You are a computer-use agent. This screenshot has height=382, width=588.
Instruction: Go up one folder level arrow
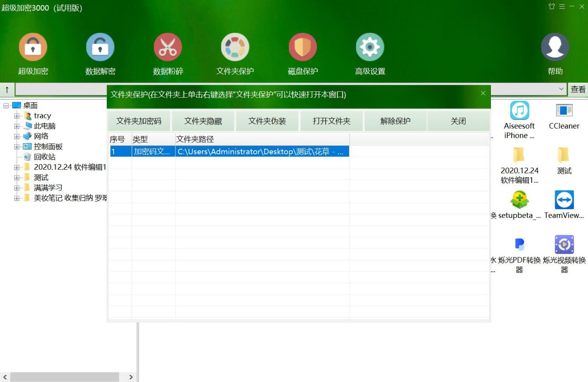(x=7, y=89)
